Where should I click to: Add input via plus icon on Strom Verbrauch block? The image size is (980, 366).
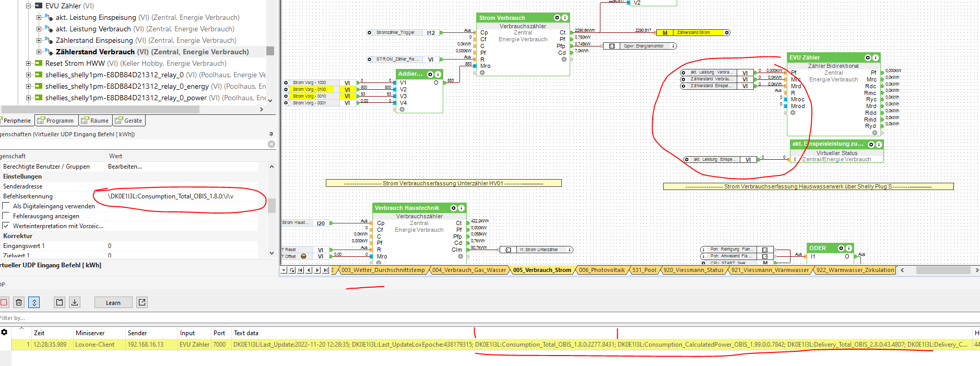(482, 73)
